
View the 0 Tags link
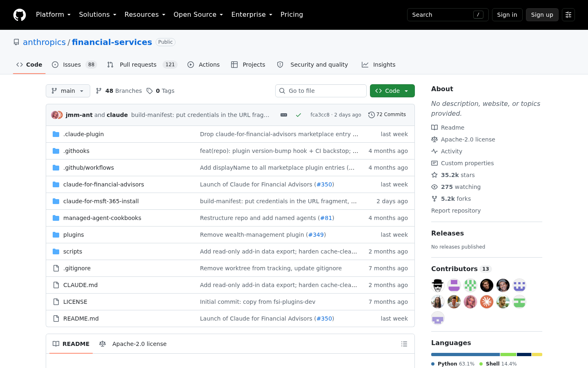coord(160,91)
